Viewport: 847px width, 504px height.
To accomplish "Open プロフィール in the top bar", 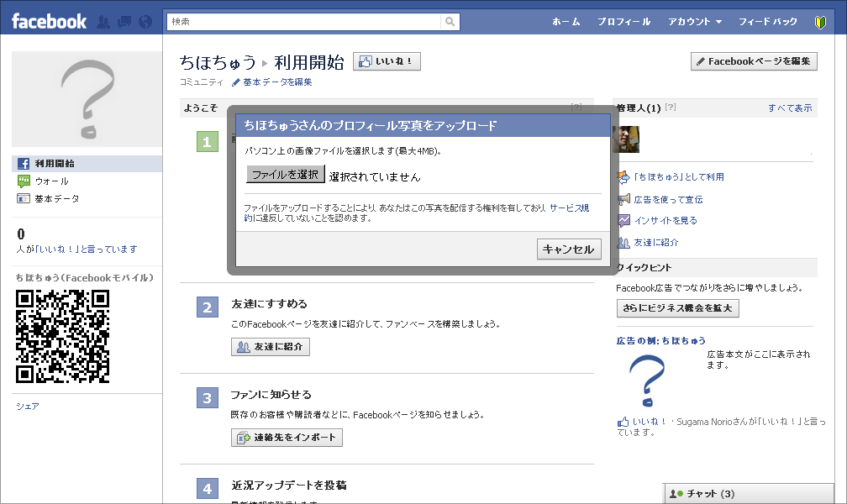I will [623, 22].
